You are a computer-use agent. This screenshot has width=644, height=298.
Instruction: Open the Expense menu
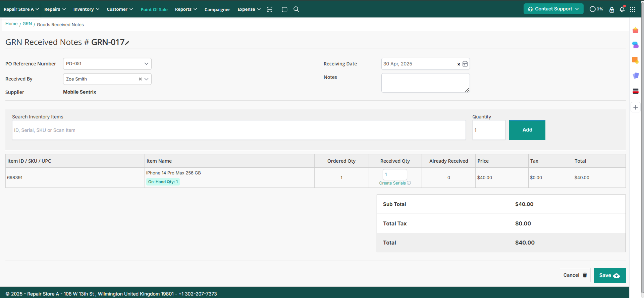(x=249, y=9)
